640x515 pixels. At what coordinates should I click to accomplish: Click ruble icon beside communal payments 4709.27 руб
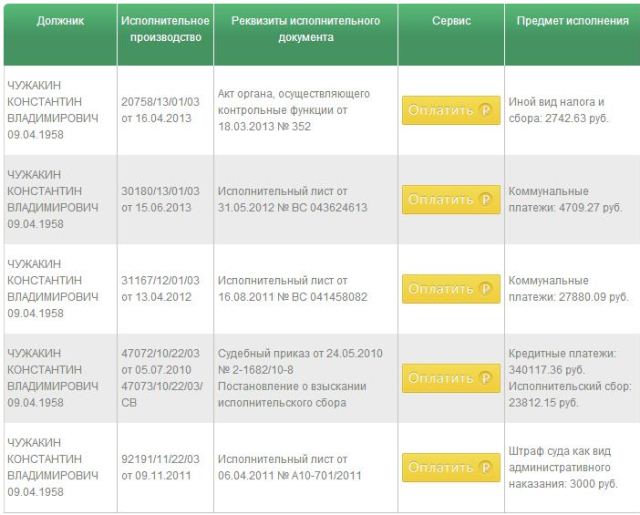[487, 199]
